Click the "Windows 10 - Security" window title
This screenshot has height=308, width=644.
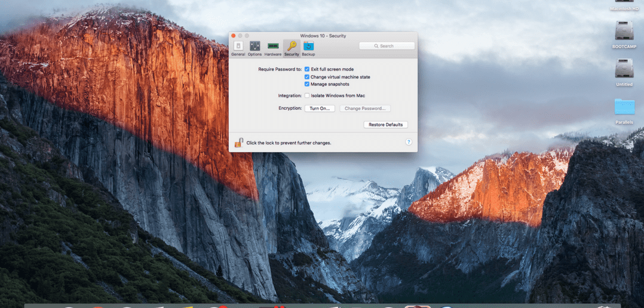coord(323,36)
